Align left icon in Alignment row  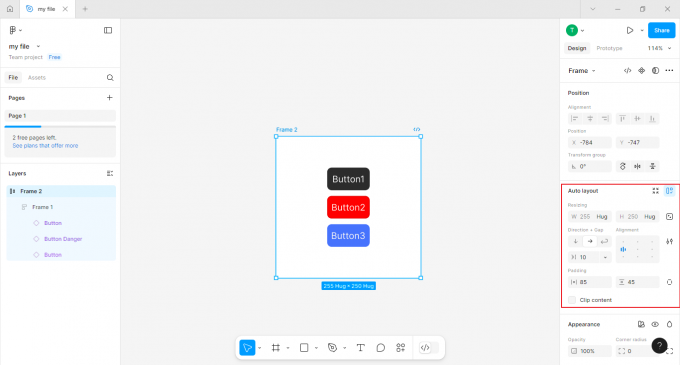575,119
